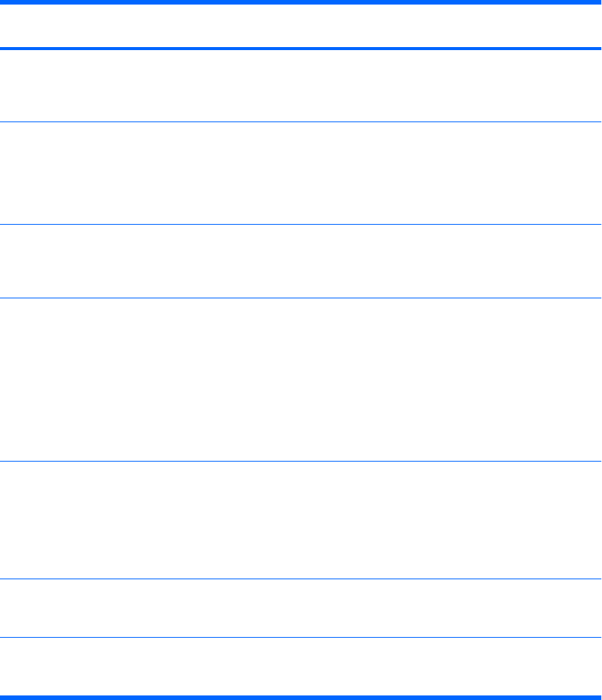Click the blank header row at the top

(301, 26)
